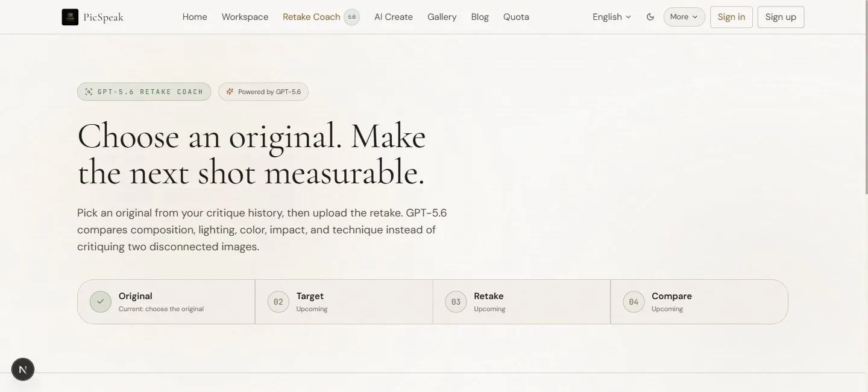
Task: Select the Original step
Action: coord(166,302)
